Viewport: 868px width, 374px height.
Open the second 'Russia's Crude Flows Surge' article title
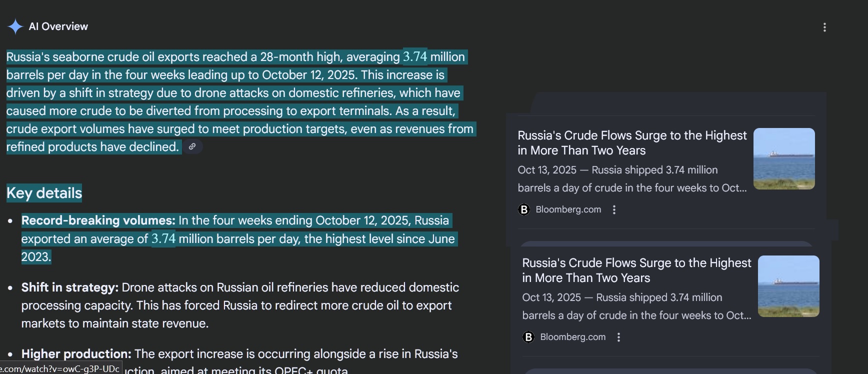click(x=636, y=270)
